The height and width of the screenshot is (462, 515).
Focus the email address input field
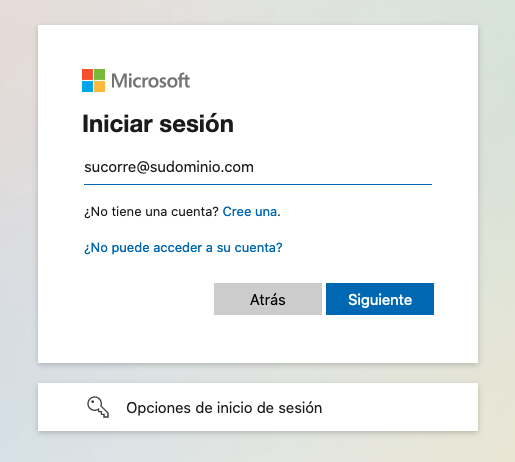pyautogui.click(x=258, y=168)
